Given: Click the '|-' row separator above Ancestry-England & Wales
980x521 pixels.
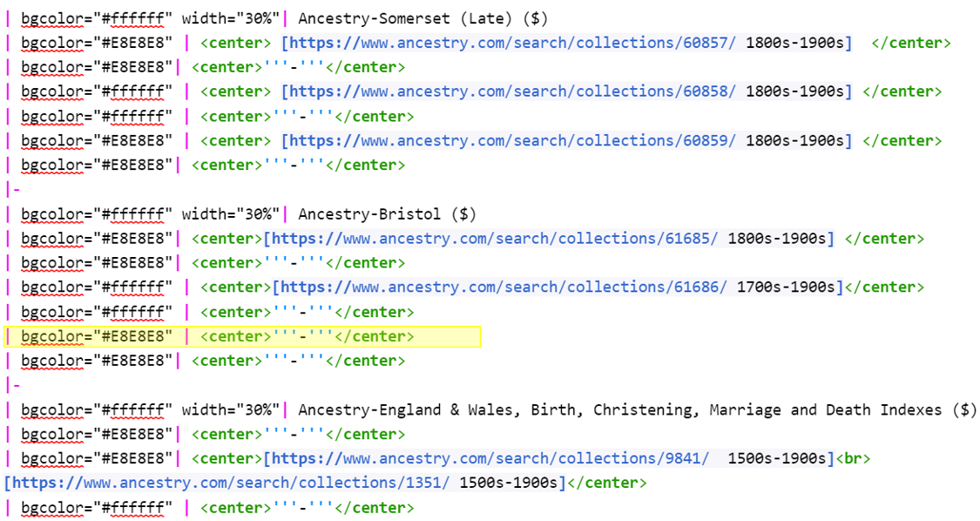Looking at the screenshot, I should tap(12, 386).
